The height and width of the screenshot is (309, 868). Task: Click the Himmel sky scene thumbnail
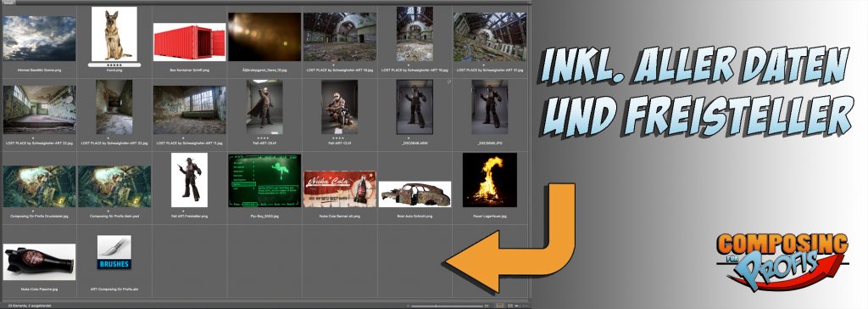pos(39,38)
